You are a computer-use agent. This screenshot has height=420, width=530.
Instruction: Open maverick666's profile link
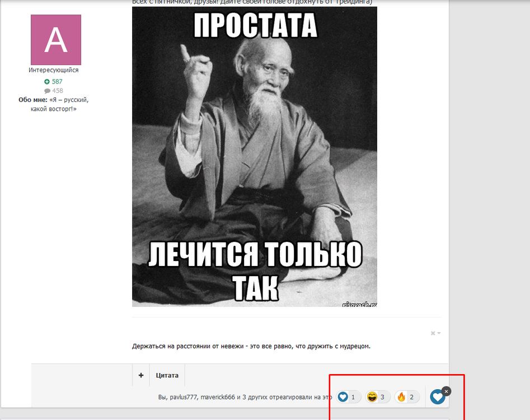[218, 397]
